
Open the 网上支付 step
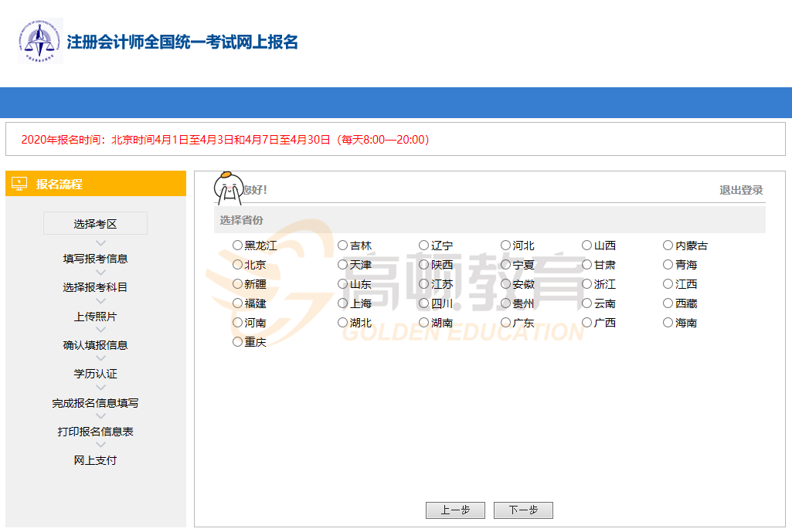tap(95, 460)
